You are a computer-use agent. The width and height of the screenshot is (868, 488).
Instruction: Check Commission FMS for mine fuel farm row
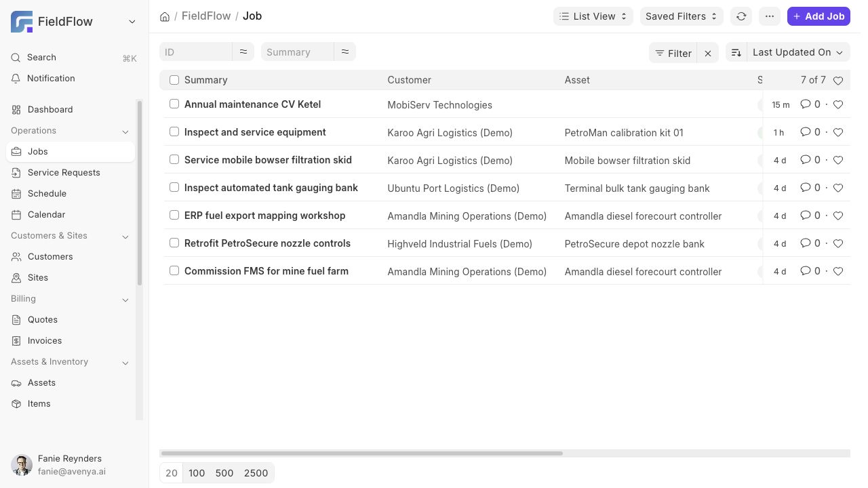pos(174,270)
